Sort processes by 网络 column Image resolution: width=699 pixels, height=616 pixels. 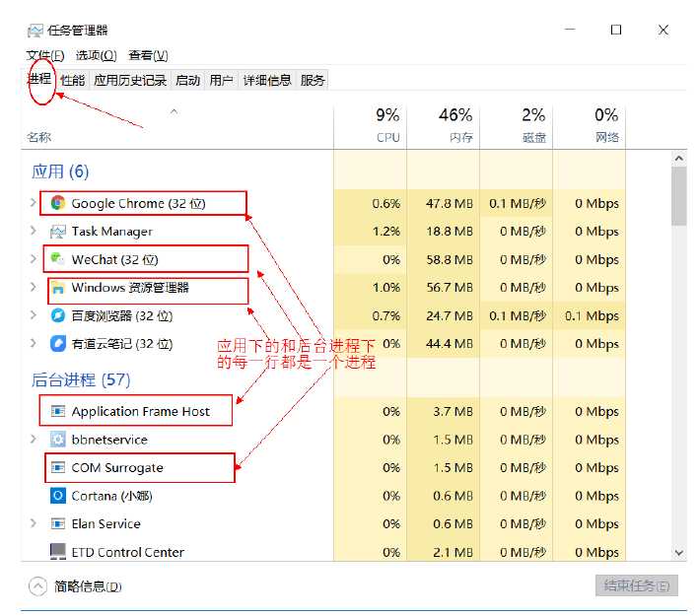tap(590, 126)
